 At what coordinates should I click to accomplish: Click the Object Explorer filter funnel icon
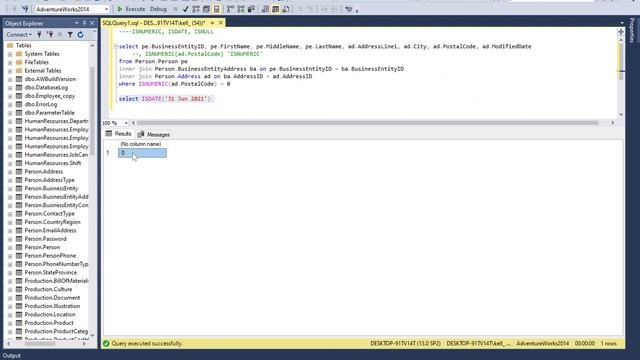point(70,35)
